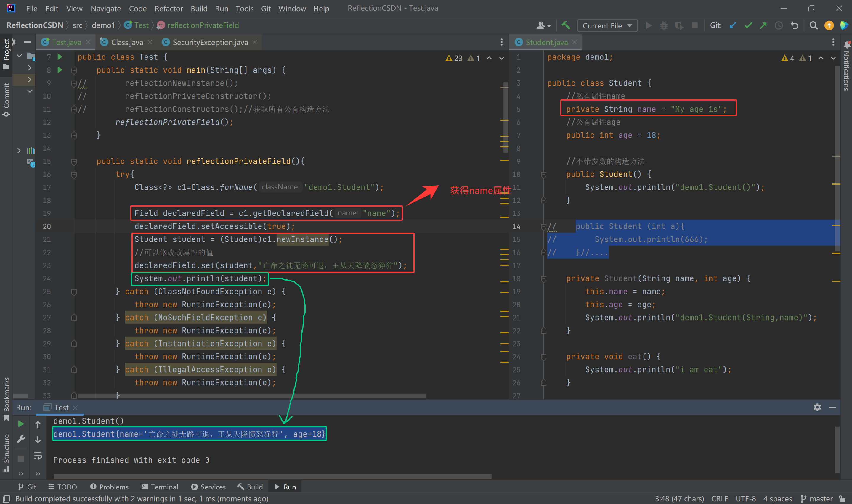The height and width of the screenshot is (504, 852).
Task: Rerun Test with green play button
Action: [x=21, y=424]
